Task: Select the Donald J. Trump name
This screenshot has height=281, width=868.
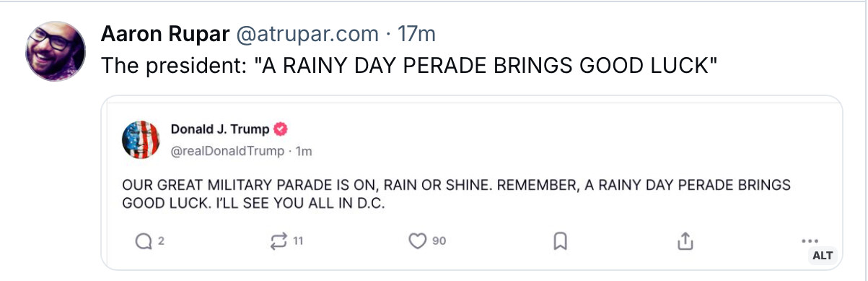Action: pos(220,129)
